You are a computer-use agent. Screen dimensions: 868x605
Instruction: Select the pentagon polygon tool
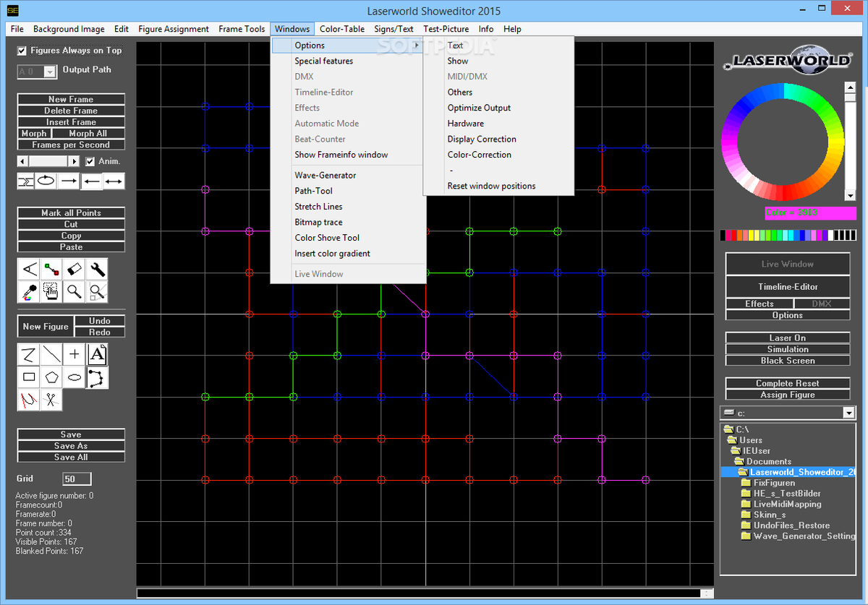click(51, 377)
